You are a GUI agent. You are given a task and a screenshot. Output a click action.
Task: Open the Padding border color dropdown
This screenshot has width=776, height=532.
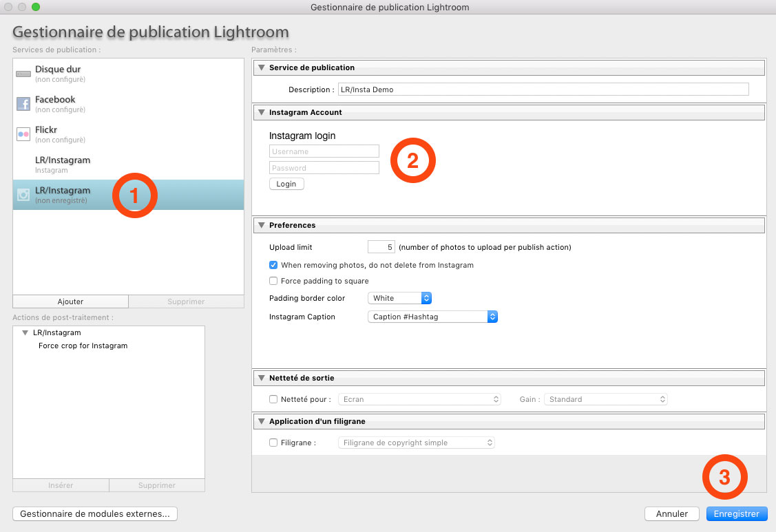click(399, 298)
